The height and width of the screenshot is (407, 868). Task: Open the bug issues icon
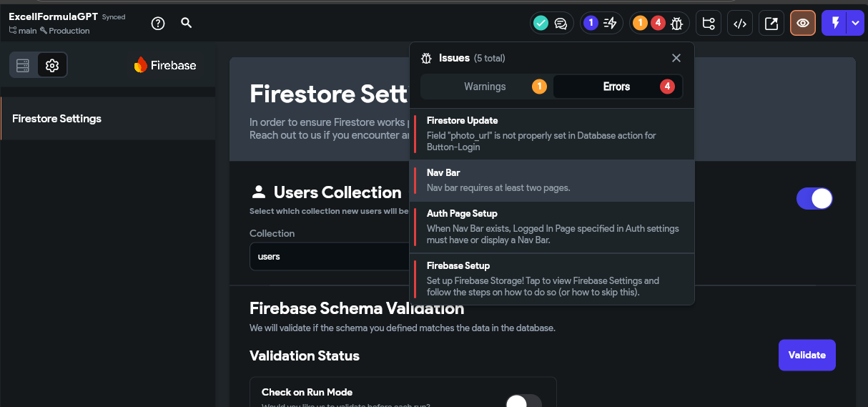[x=677, y=24]
